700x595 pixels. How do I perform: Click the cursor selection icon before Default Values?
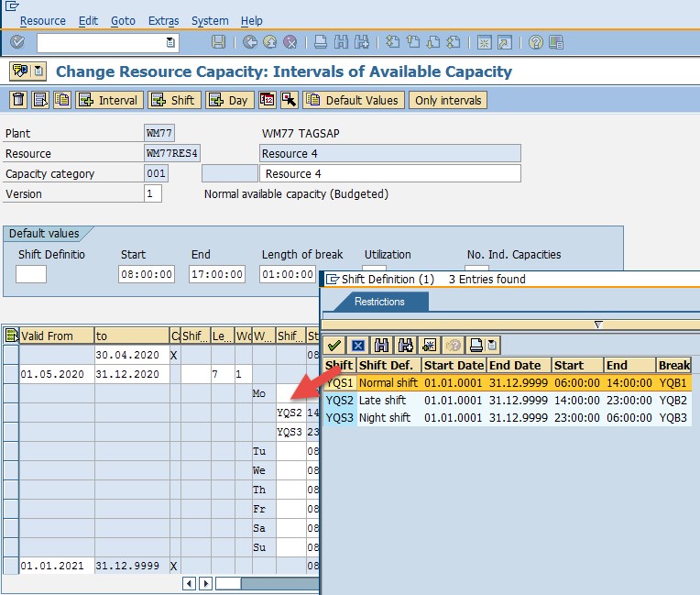pos(290,100)
